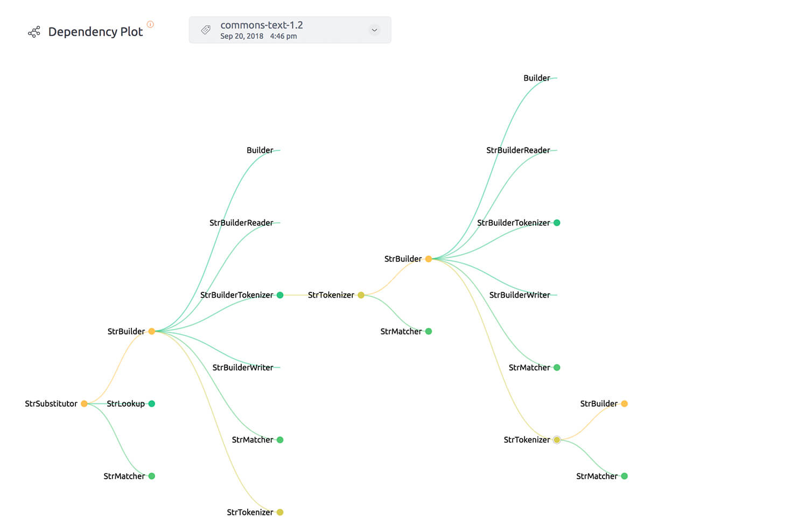798x532 pixels.
Task: Click the Dependency Plot title text
Action: pyautogui.click(x=95, y=32)
